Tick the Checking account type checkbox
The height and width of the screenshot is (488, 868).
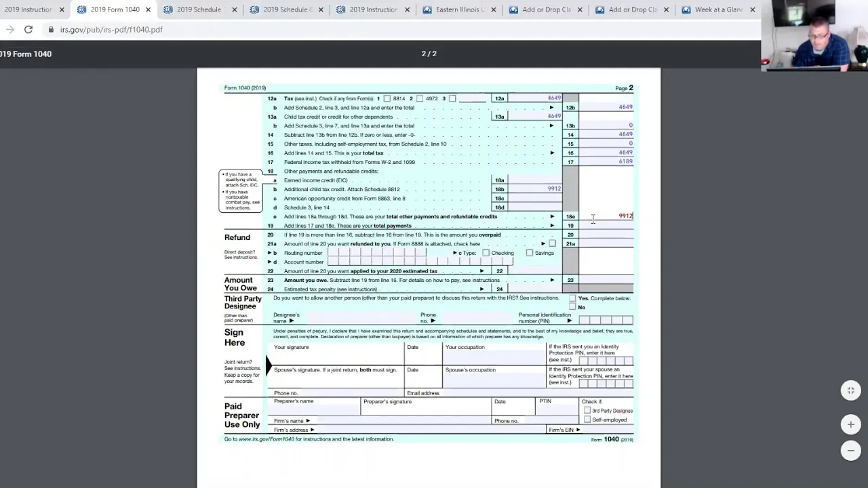click(486, 253)
